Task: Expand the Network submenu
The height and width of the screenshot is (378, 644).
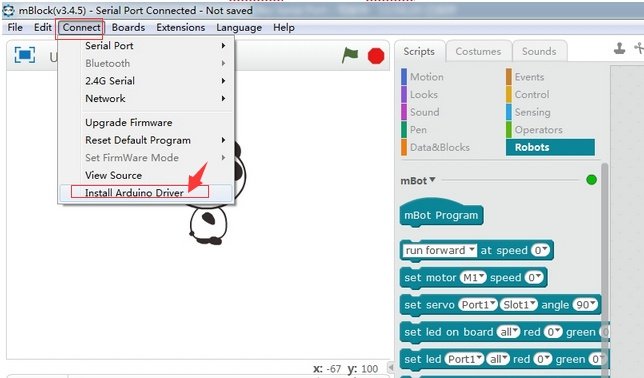Action: coord(146,99)
